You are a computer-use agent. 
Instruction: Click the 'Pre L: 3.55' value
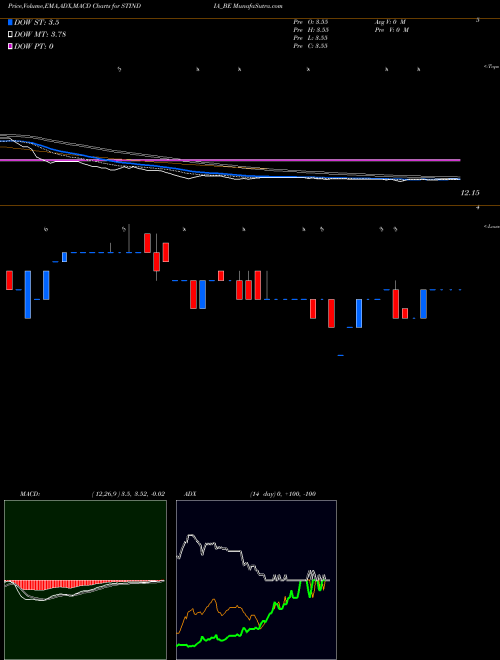pos(311,38)
